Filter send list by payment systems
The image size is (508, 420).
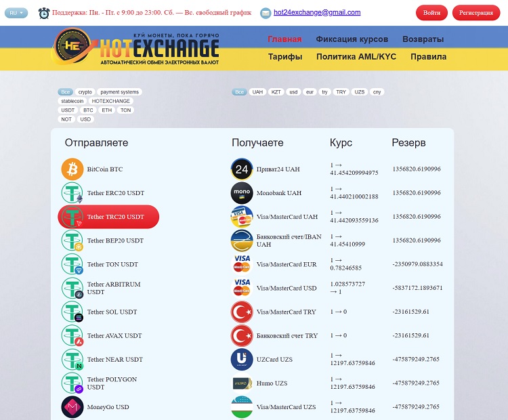(x=119, y=92)
